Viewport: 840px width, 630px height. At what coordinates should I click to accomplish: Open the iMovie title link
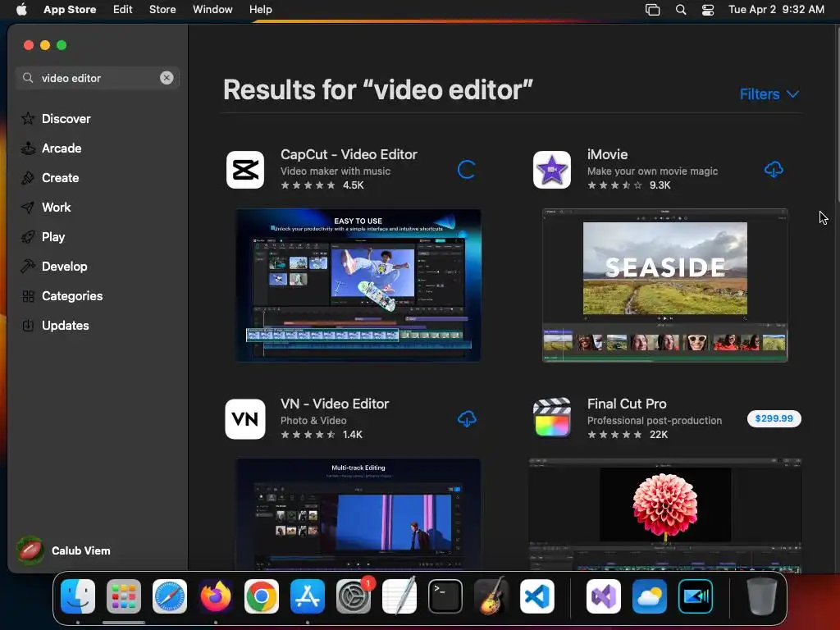(608, 154)
